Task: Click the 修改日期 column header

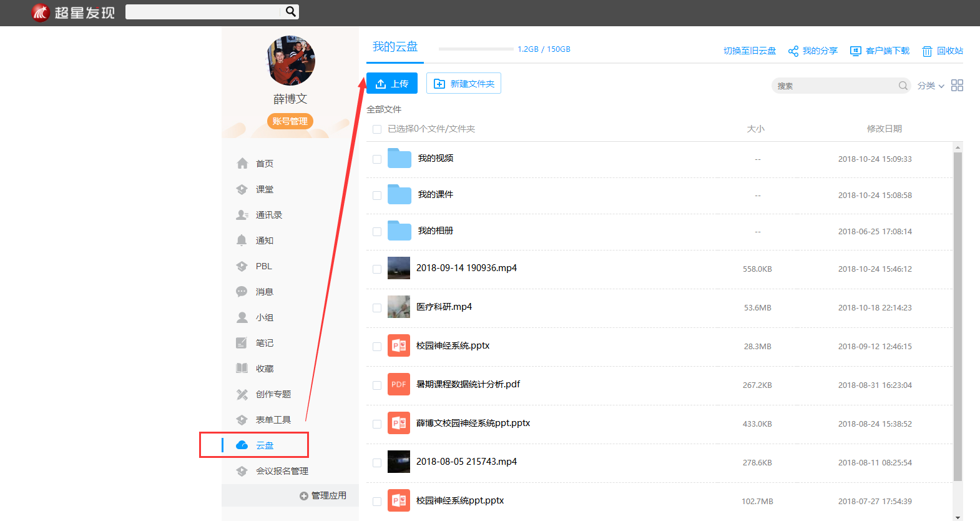Action: pyautogui.click(x=884, y=129)
